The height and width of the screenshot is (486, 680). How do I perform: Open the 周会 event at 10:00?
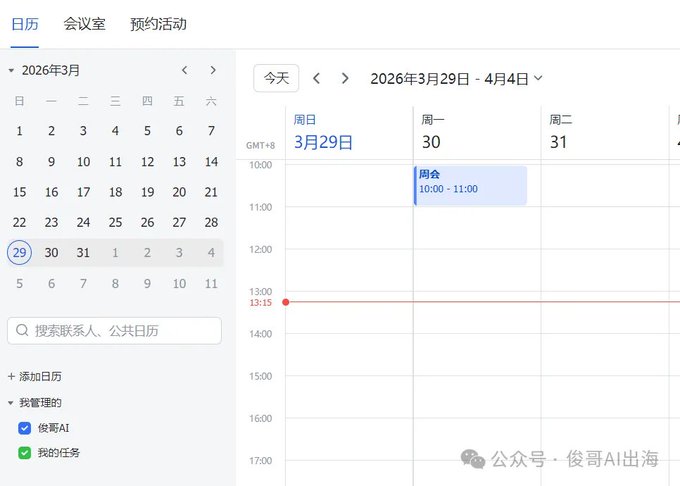pyautogui.click(x=471, y=185)
